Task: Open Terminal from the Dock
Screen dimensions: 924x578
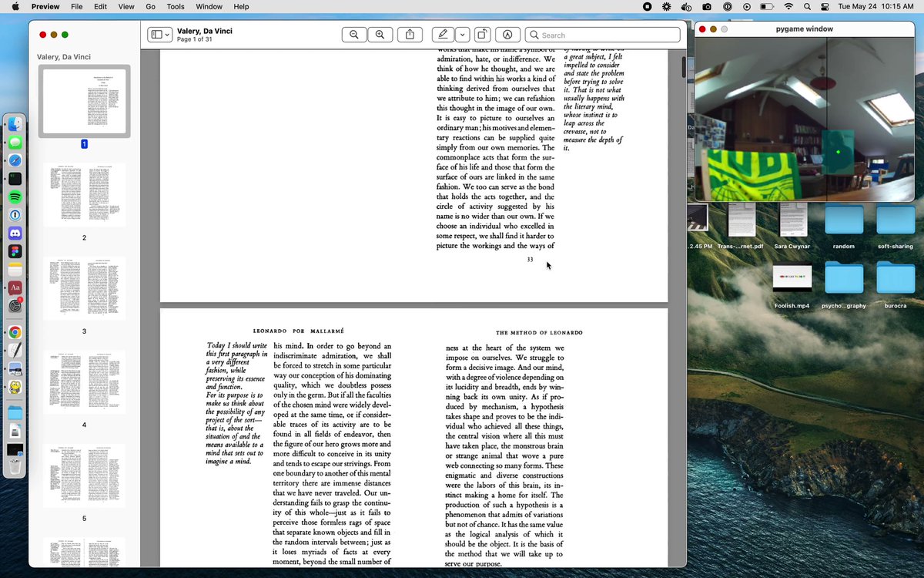Action: (x=15, y=179)
